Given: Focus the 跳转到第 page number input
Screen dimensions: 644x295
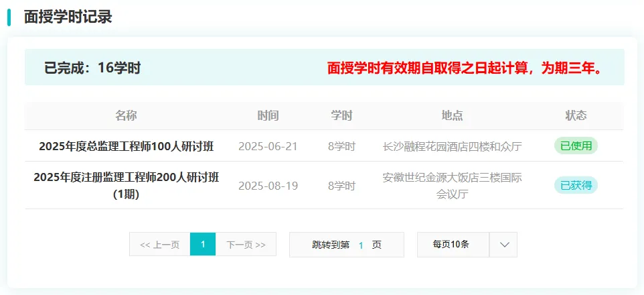Looking at the screenshot, I should [361, 245].
